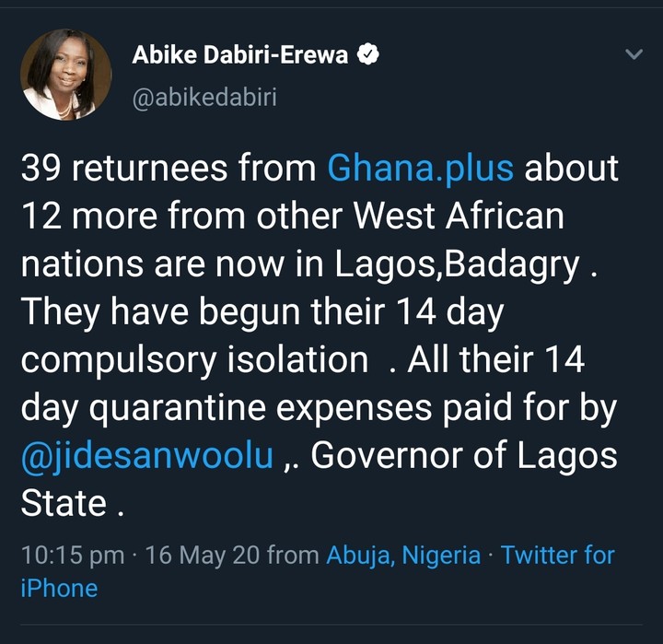Expand the tweet options chevron
Image resolution: width=663 pixels, height=644 pixels.
click(634, 55)
